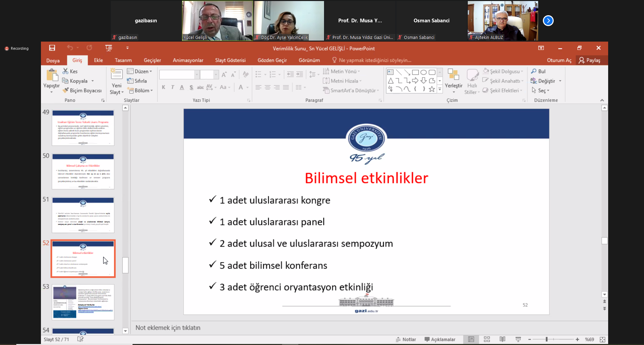Viewport: 644px width, 345px height.
Task: Select the rectangle shape in gallery
Action: tap(415, 72)
